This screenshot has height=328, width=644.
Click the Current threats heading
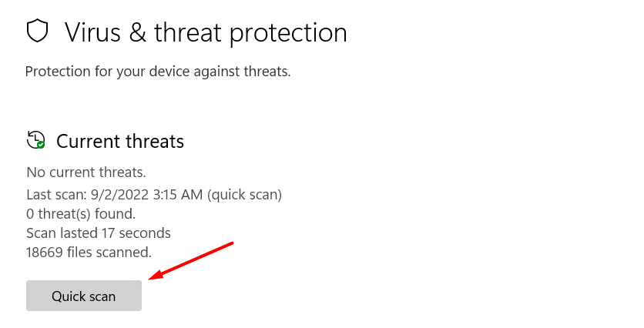[x=120, y=142]
